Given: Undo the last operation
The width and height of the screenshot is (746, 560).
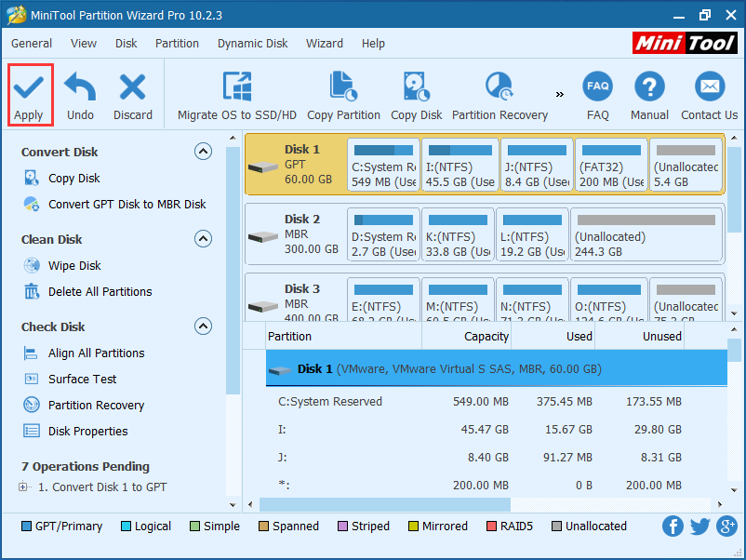Looking at the screenshot, I should click(80, 95).
